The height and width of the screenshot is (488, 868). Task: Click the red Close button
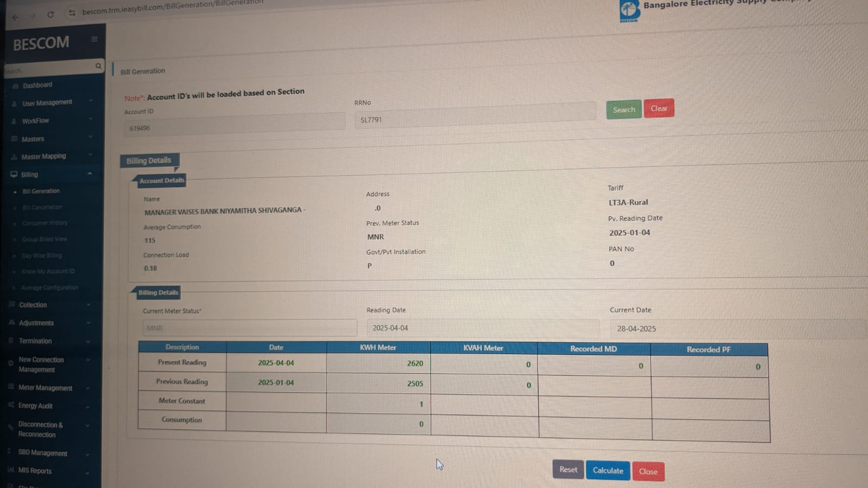pos(648,472)
